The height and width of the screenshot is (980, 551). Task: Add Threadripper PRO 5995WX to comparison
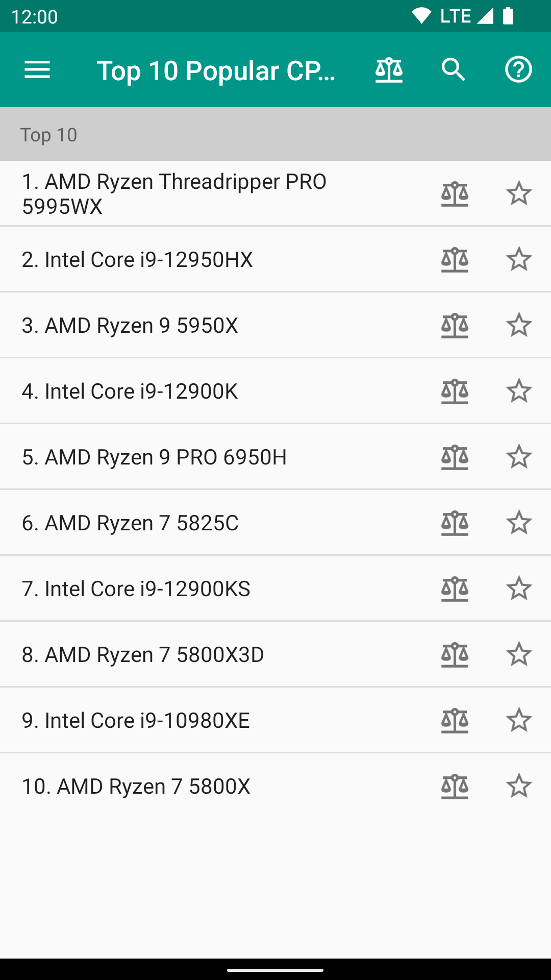455,194
